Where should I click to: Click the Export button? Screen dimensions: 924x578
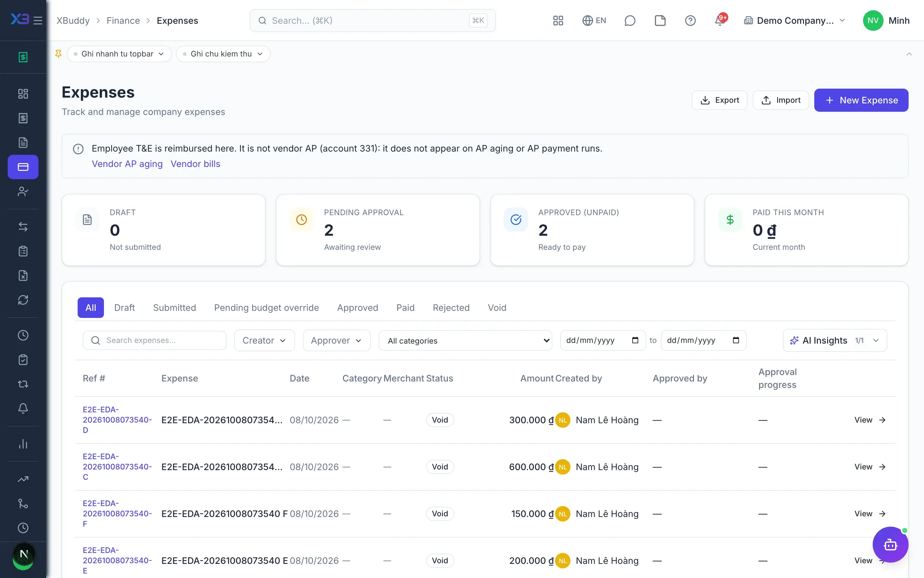719,100
